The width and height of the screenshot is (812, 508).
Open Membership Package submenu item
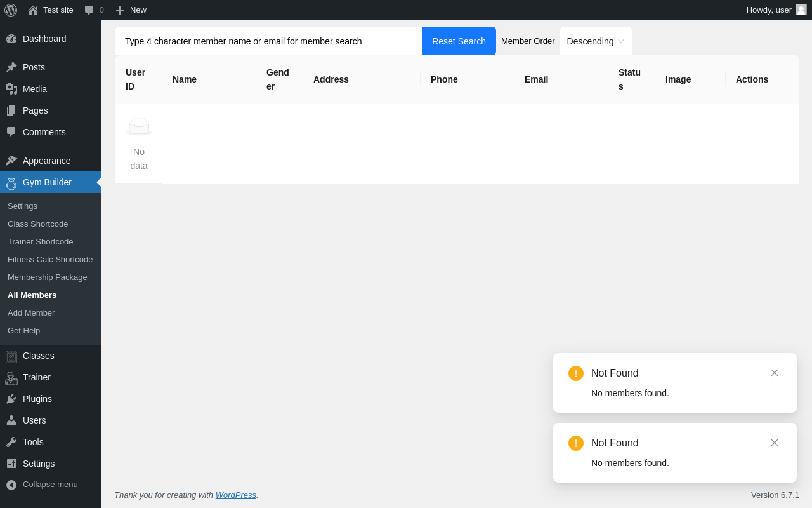(48, 277)
